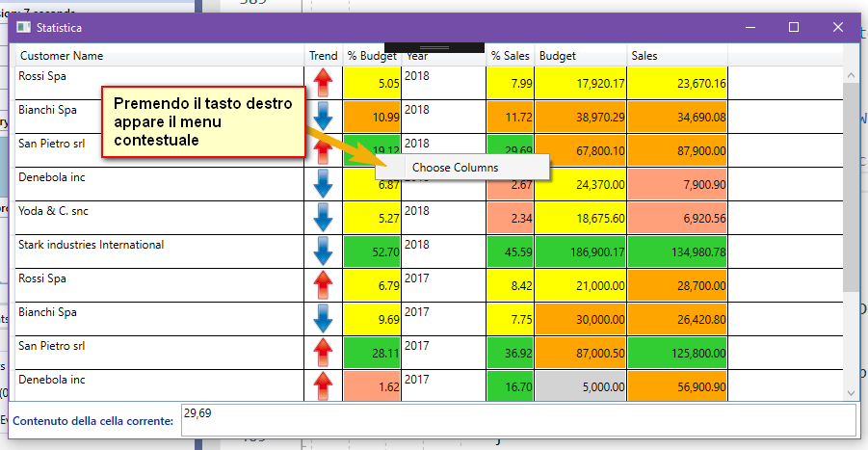The width and height of the screenshot is (868, 450).
Task: Click the Sales column header
Action: tap(644, 56)
